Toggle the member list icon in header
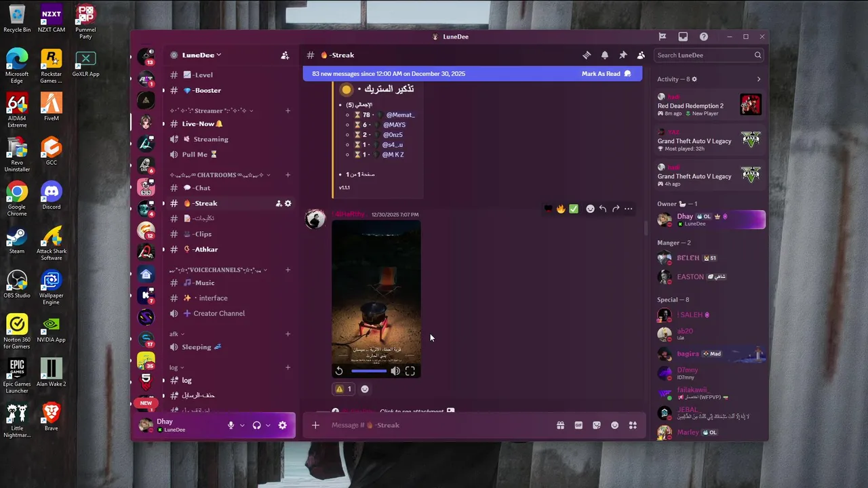Image resolution: width=868 pixels, height=488 pixels. (x=641, y=56)
